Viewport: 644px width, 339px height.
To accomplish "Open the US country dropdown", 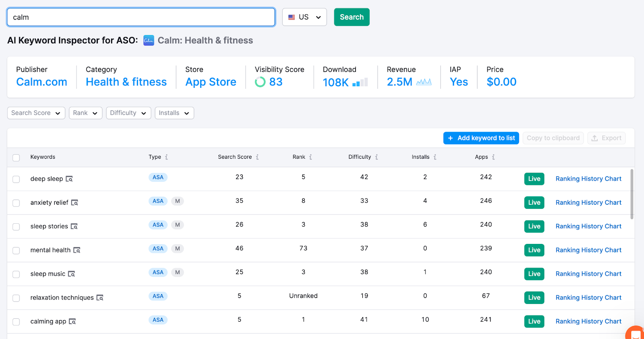I will (x=304, y=17).
